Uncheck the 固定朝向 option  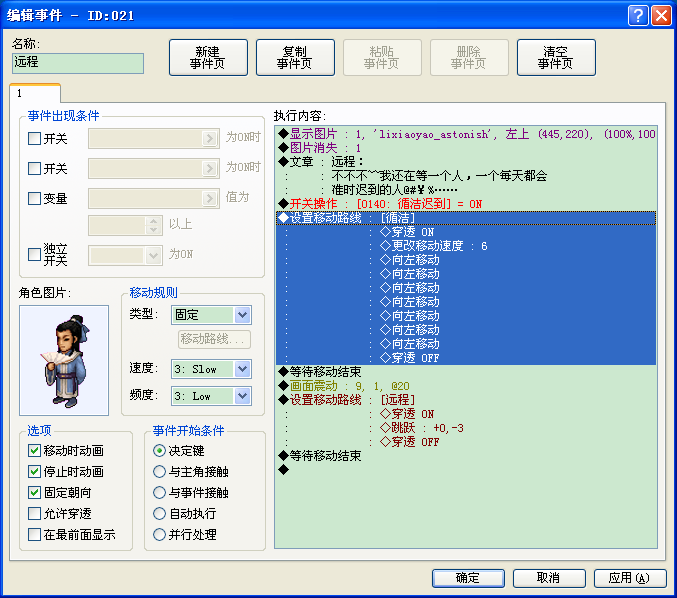[35, 493]
